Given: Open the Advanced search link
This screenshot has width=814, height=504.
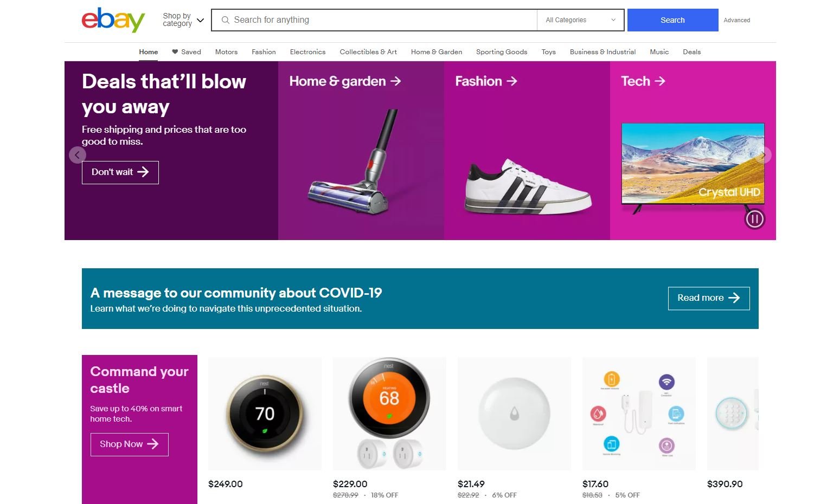Looking at the screenshot, I should (x=736, y=20).
